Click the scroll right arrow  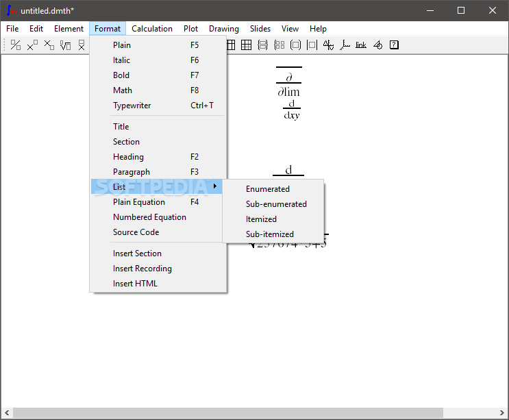click(x=502, y=413)
